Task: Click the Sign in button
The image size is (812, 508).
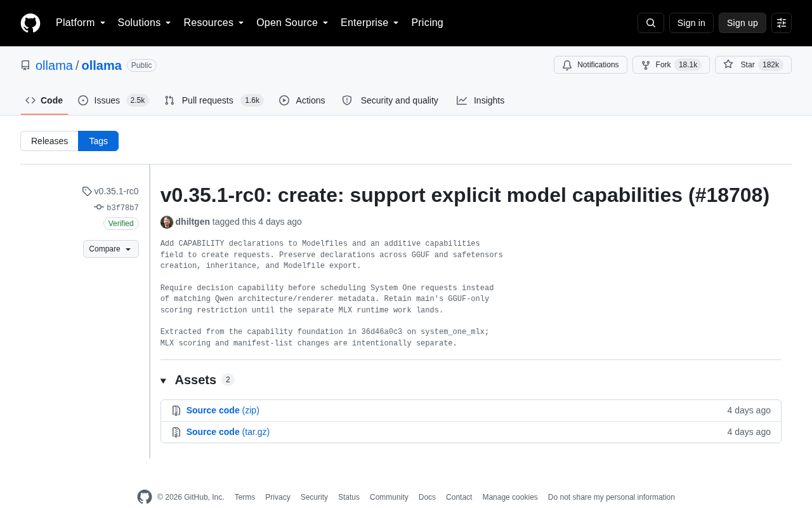Action: tap(691, 23)
